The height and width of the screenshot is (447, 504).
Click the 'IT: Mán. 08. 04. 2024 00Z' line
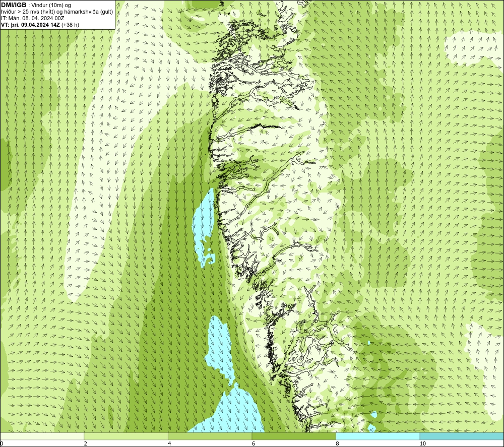[32, 18]
